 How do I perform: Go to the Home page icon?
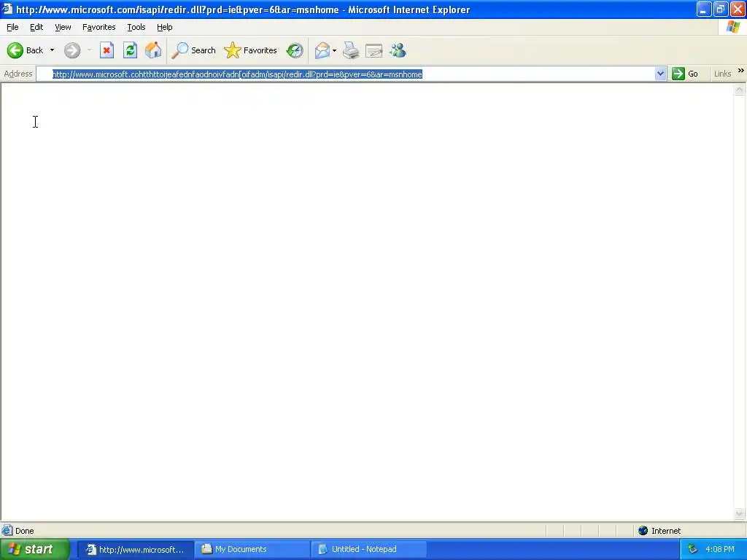[x=153, y=50]
